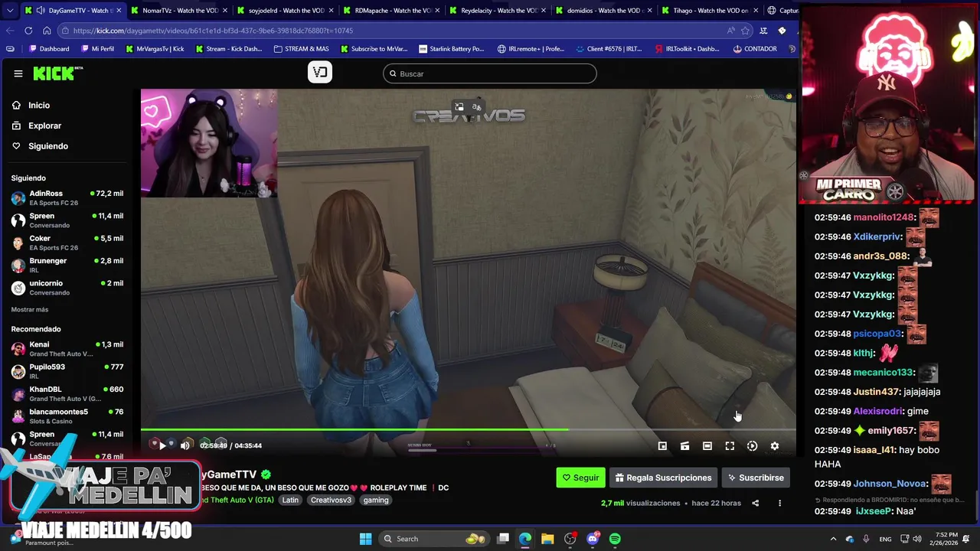Open Starlink Battery bookmark
980x551 pixels.
451,49
